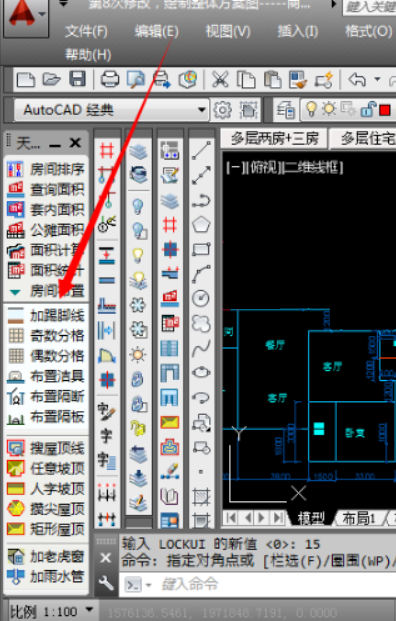
Task: Click the red layer color swatch
Action: pyautogui.click(x=385, y=110)
